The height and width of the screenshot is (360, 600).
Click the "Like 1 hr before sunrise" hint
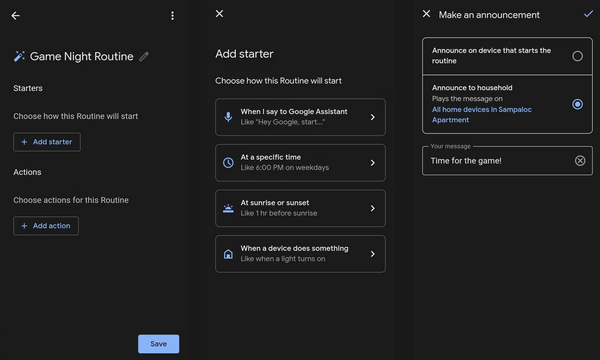279,213
